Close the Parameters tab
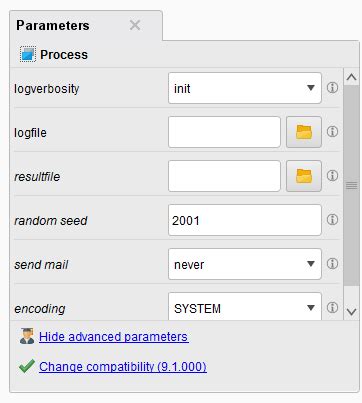362x403 pixels. [x=135, y=25]
